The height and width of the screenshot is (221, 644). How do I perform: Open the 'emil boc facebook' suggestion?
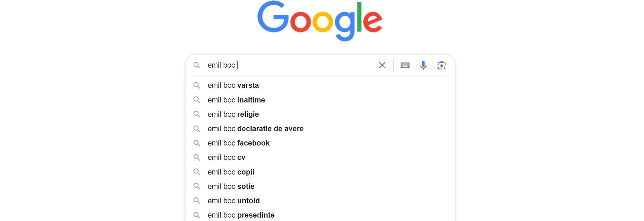pyautogui.click(x=239, y=143)
